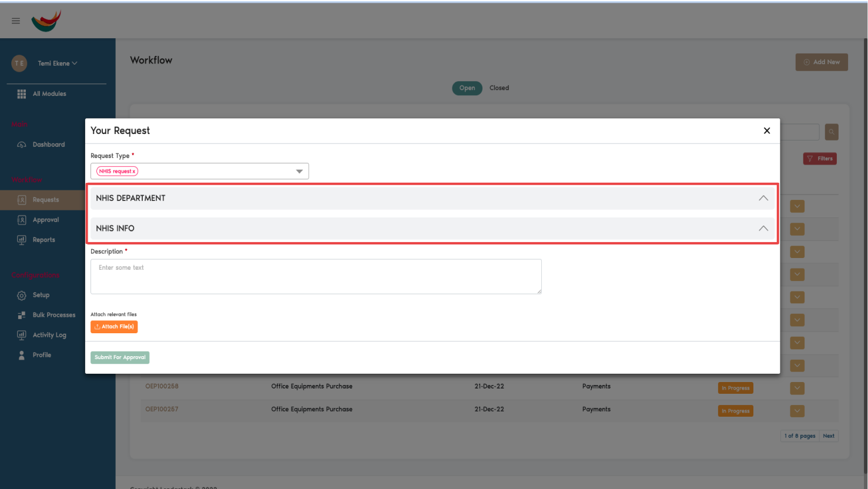This screenshot has width=868, height=489.
Task: Open the Request Type dropdown
Action: 299,171
